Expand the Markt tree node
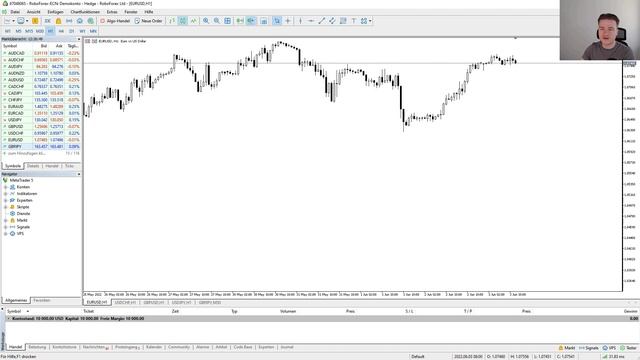Image resolution: width=640 pixels, height=360 pixels. coord(6,220)
